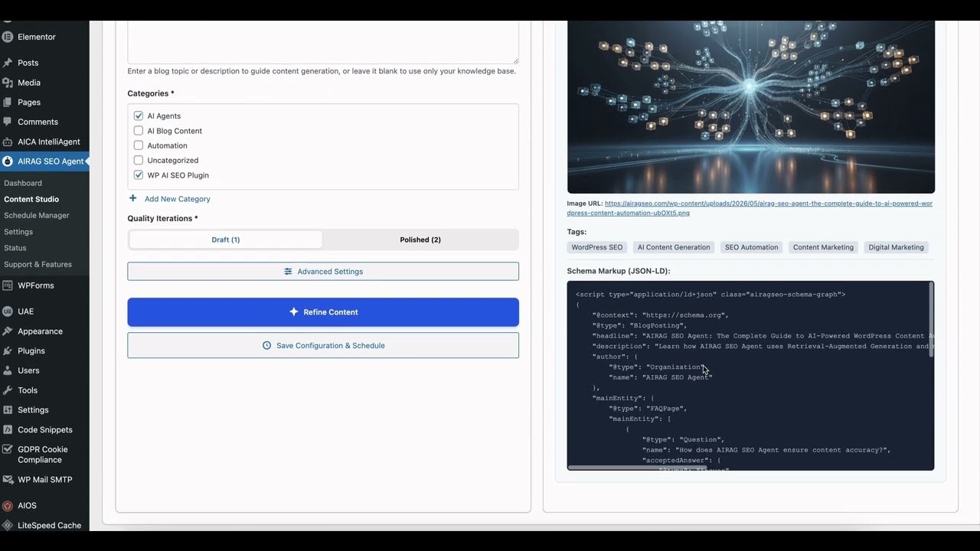
Task: Click the Users icon in sidebar
Action: tap(8, 370)
